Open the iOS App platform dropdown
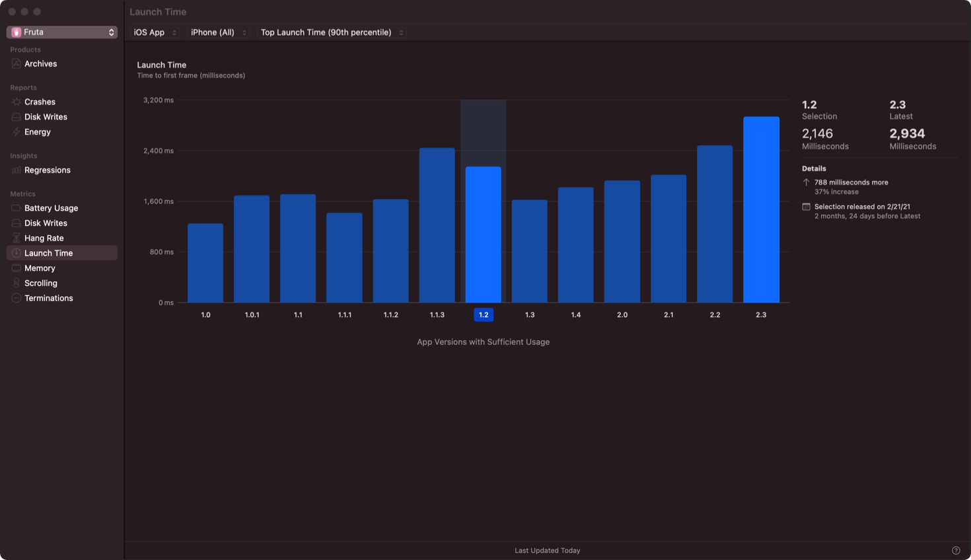This screenshot has height=560, width=971. 155,32
